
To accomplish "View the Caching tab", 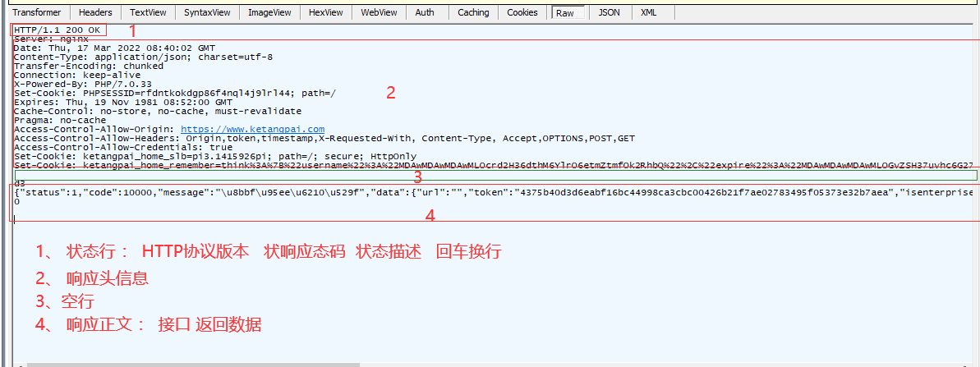I will pos(473,12).
